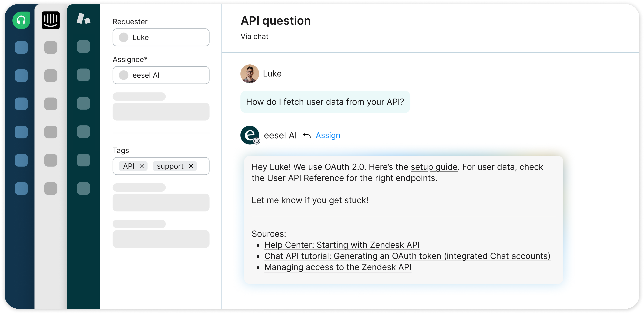Open the Intercom app icon

(x=51, y=20)
